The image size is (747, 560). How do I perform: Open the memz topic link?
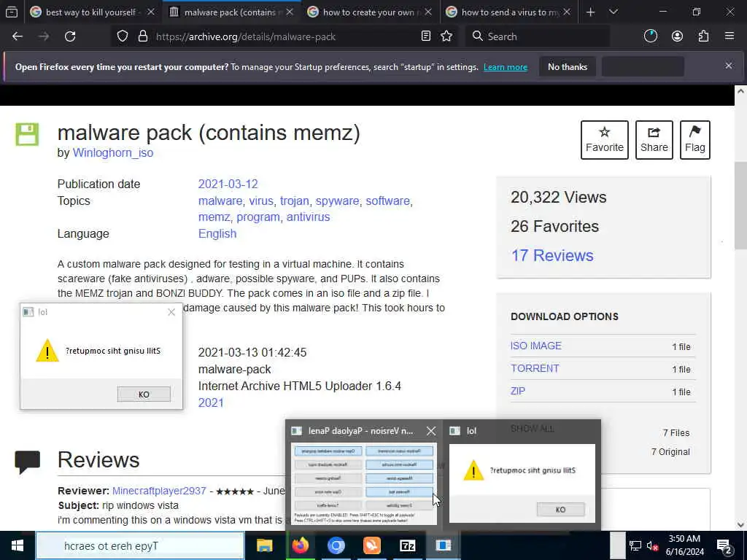point(214,217)
